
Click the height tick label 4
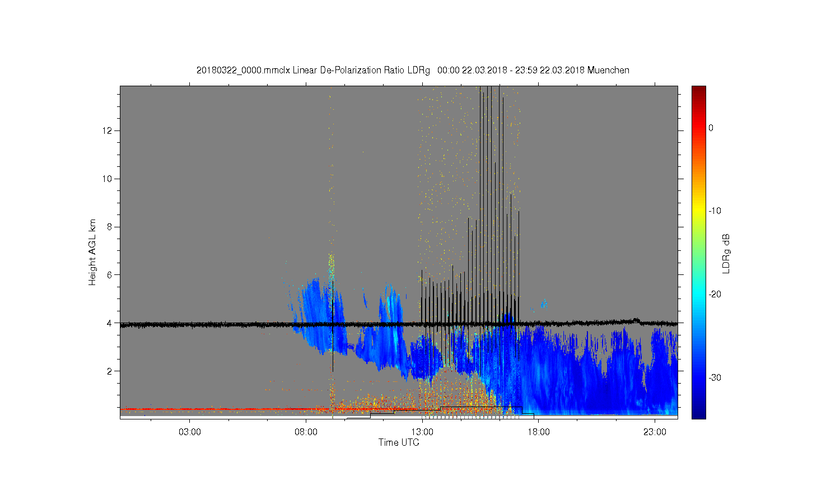point(110,323)
